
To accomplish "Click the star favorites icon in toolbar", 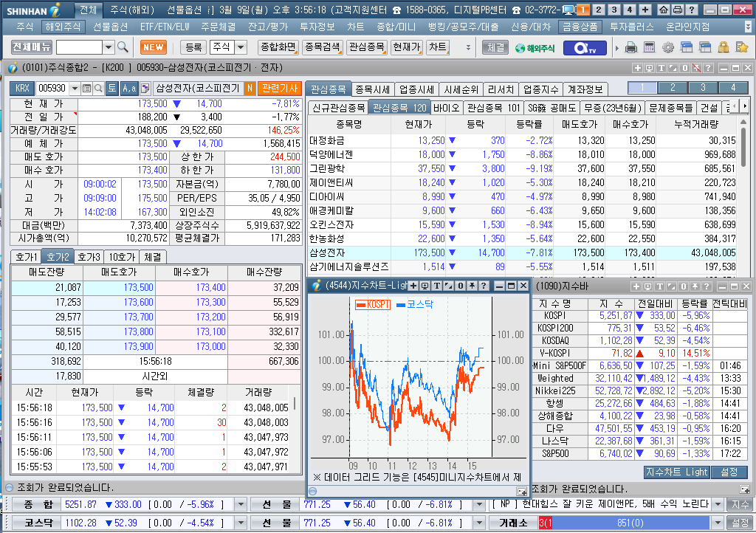I will 742,47.
